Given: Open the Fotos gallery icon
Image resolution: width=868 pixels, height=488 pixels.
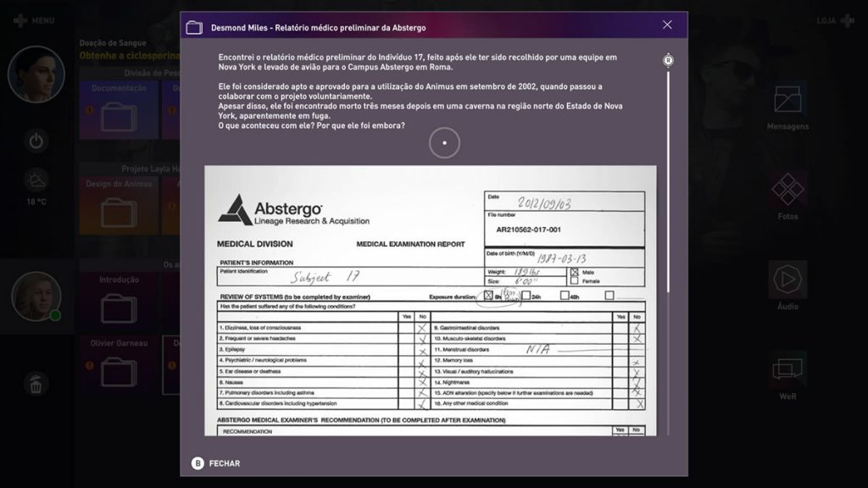Looking at the screenshot, I should (787, 190).
